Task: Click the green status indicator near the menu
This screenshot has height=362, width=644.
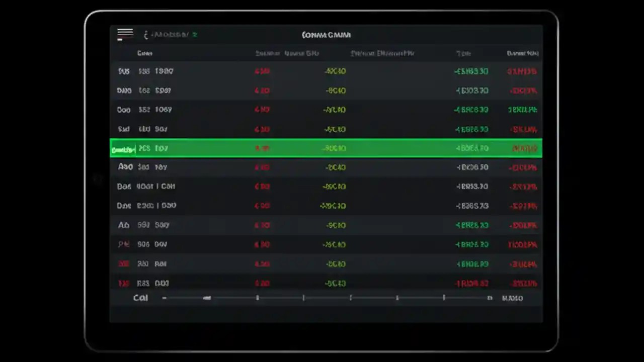Action: (x=195, y=35)
